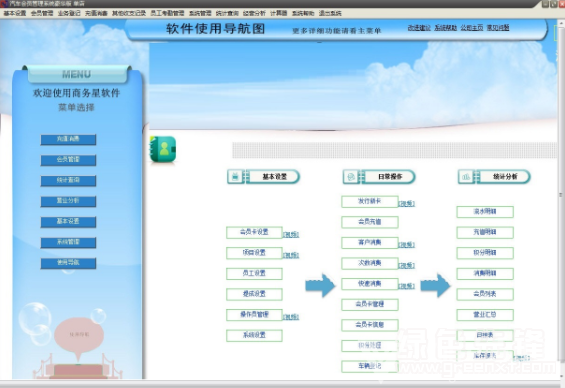The width and height of the screenshot is (565, 388).
Task: Click the 统计查询 sidebar button
Action: (68, 180)
